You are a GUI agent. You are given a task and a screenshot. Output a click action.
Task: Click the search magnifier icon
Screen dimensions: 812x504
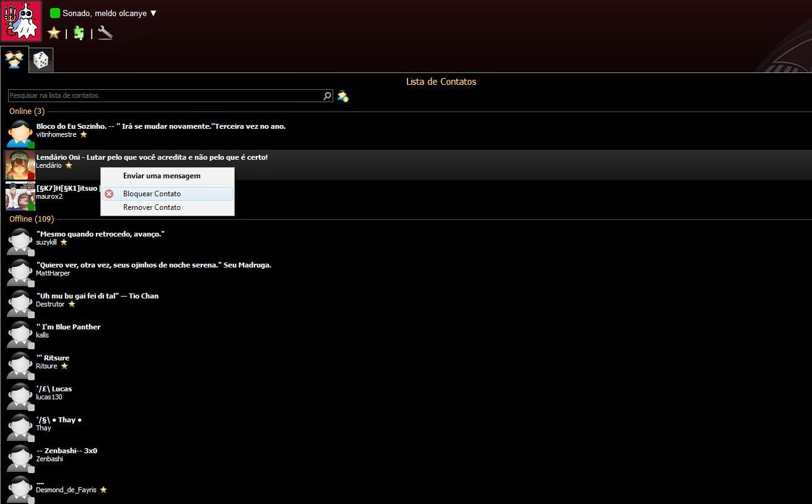[328, 96]
